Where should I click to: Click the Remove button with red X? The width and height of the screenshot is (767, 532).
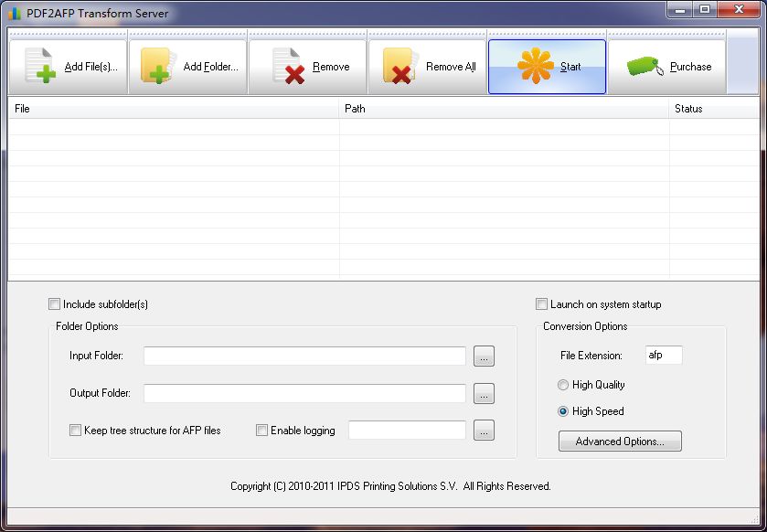coord(308,67)
